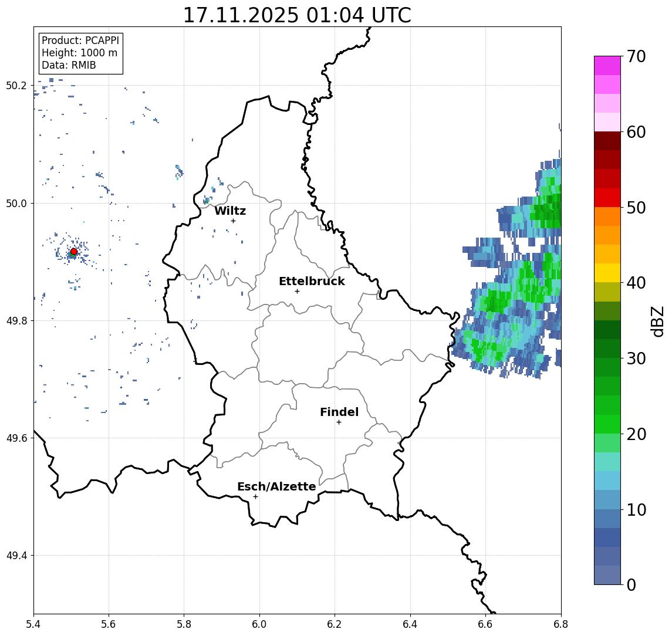The image size is (672, 636).
Task: Click the longitude tick label 5.8
Action: (x=184, y=624)
